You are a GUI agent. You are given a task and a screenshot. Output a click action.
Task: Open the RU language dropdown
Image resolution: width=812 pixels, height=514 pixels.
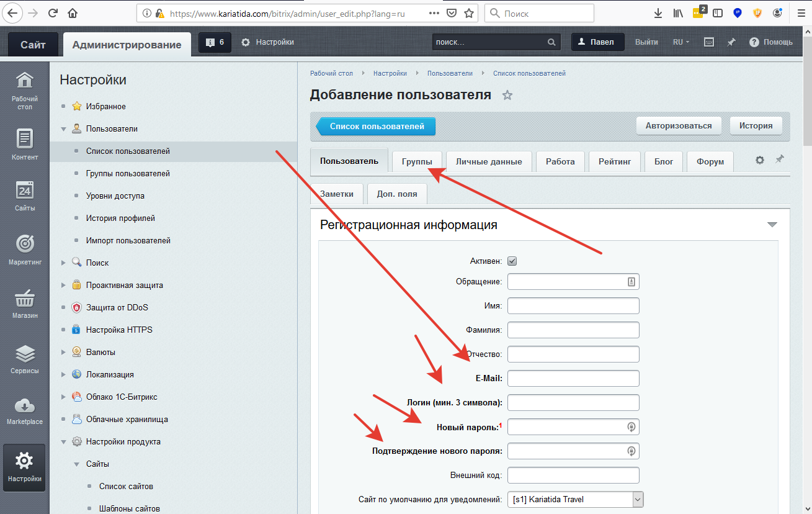click(681, 42)
